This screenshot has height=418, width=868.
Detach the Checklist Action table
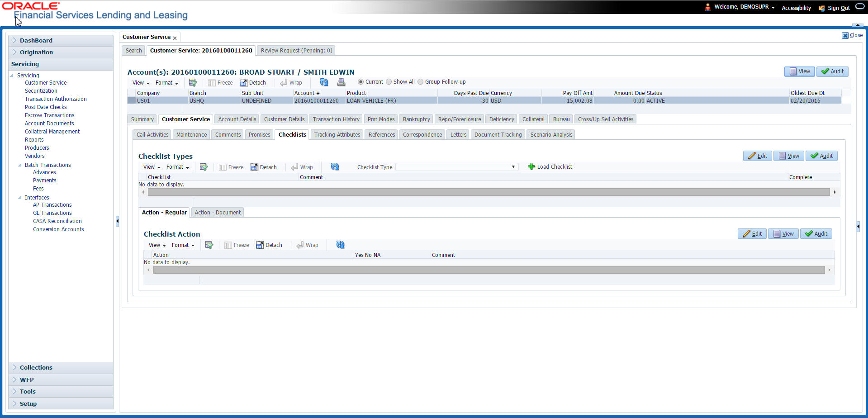pyautogui.click(x=269, y=245)
